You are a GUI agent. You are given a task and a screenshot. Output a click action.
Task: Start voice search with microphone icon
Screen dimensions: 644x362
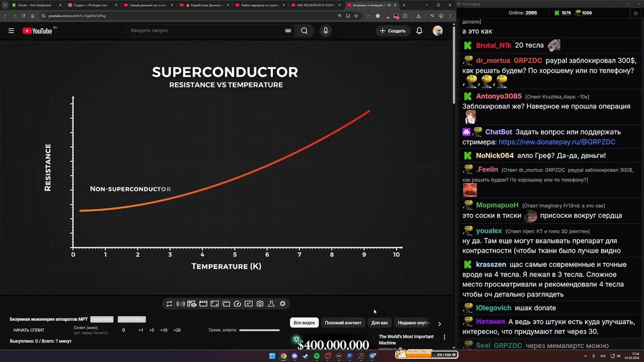tap(326, 31)
